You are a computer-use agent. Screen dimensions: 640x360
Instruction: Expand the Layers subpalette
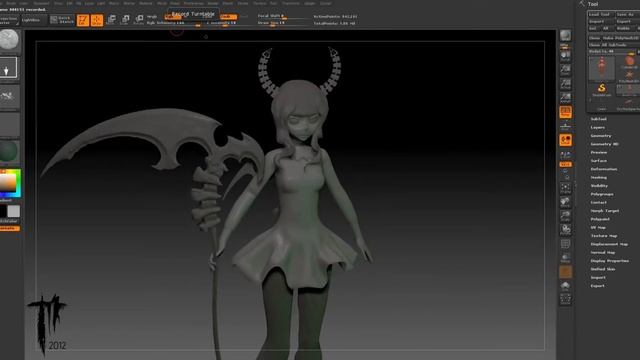click(598, 127)
